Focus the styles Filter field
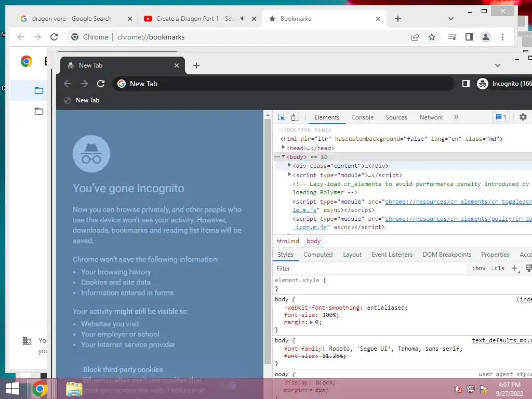Screen dimensions: 532x399 [x=370, y=269]
